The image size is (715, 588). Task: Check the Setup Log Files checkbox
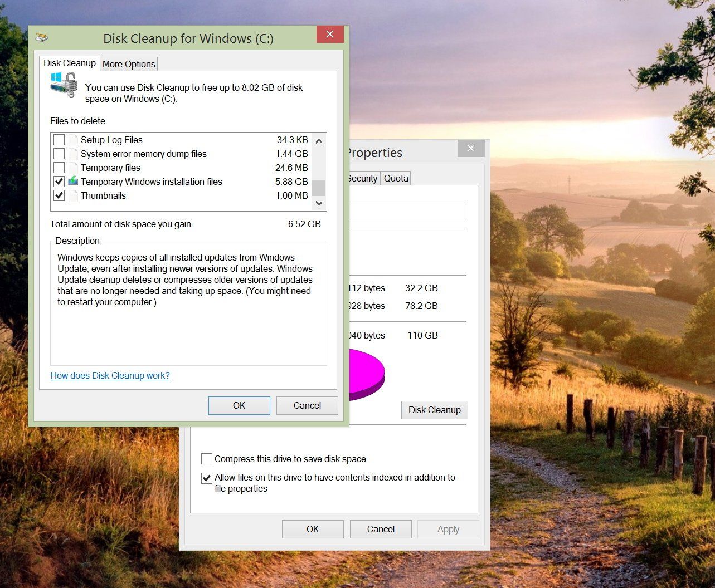click(59, 140)
